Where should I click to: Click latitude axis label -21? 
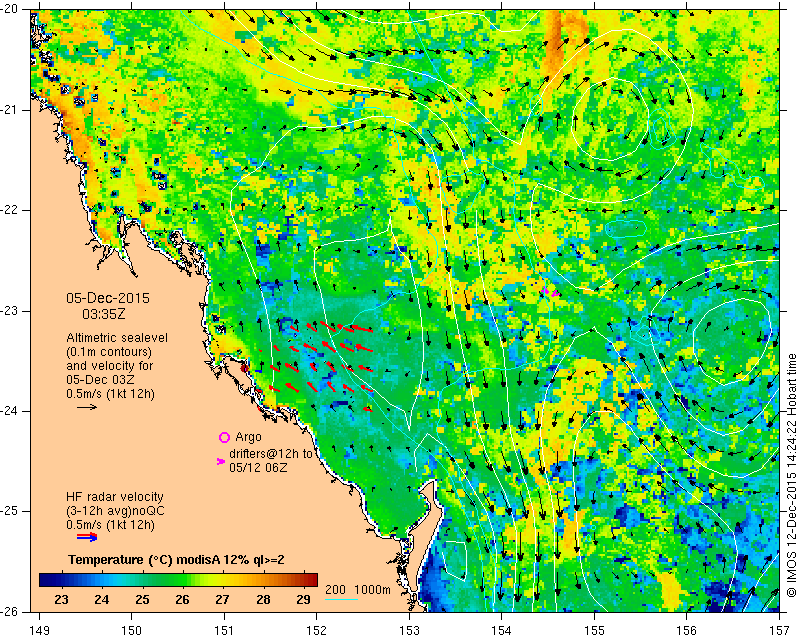coord(11,110)
